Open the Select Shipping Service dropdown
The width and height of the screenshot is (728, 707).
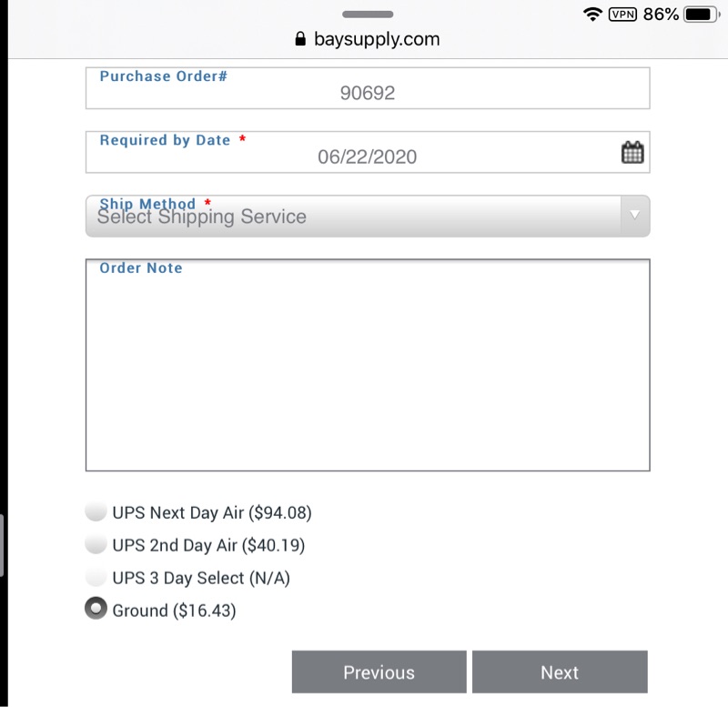point(355,217)
